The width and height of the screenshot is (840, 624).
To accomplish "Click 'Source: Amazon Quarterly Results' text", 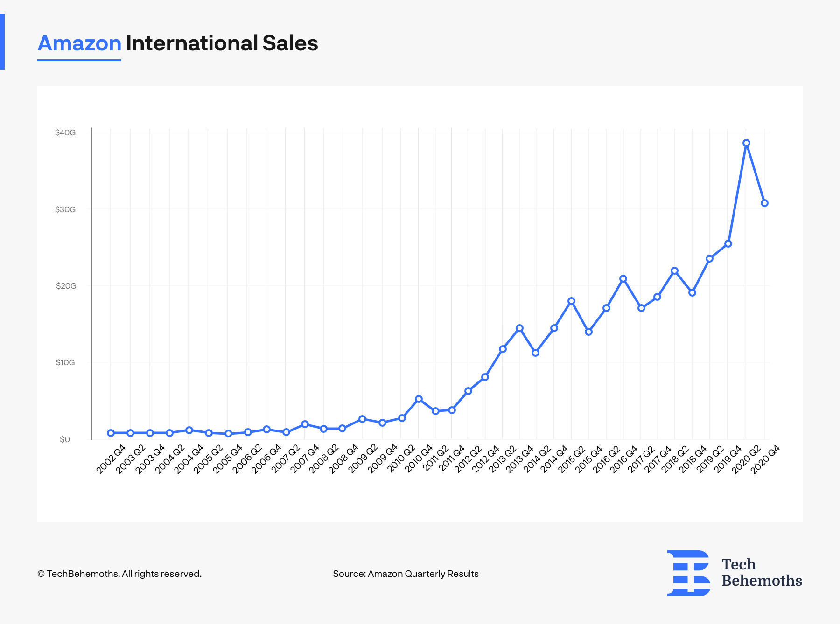I will tap(406, 574).
